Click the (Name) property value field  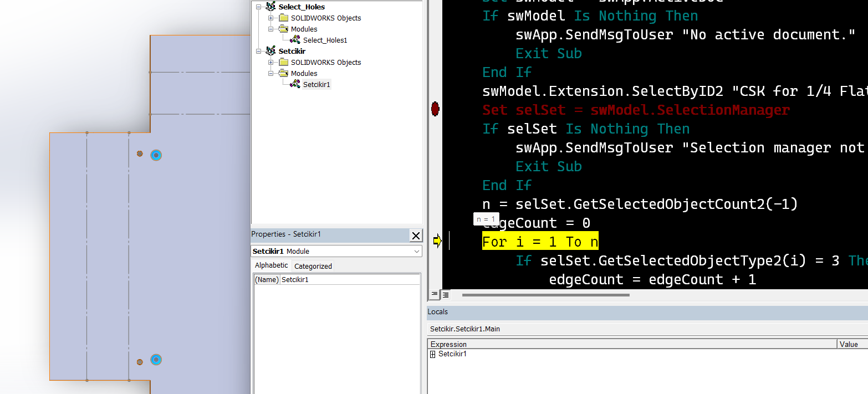[x=349, y=280]
